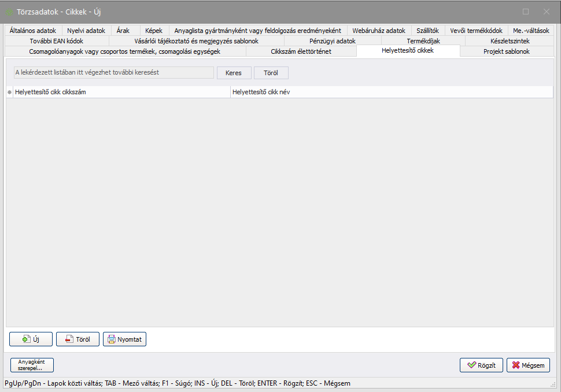The image size is (561, 392).
Task: Cancel using the Mégsem button
Action: (x=528, y=365)
